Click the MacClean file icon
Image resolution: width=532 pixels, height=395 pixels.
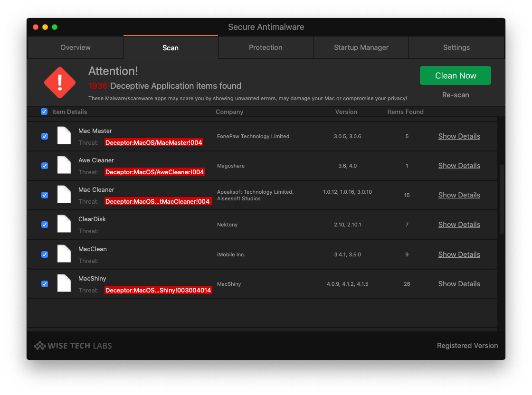(x=64, y=254)
